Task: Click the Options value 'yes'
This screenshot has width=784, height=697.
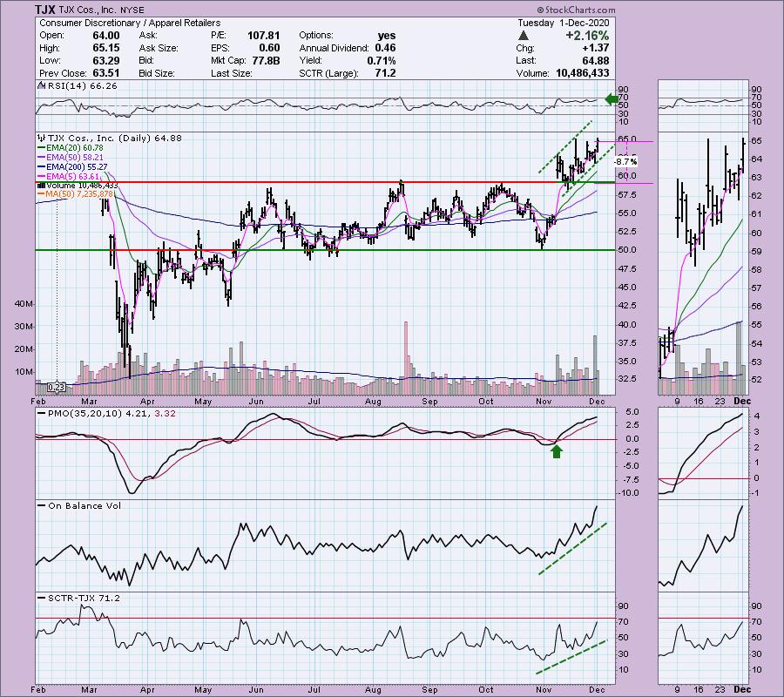Action: pyautogui.click(x=387, y=36)
